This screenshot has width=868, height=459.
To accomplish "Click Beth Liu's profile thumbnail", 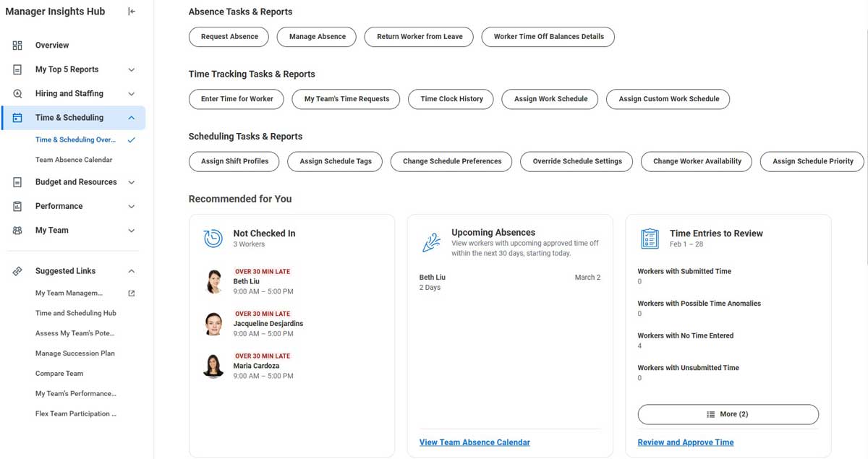I will coord(213,282).
